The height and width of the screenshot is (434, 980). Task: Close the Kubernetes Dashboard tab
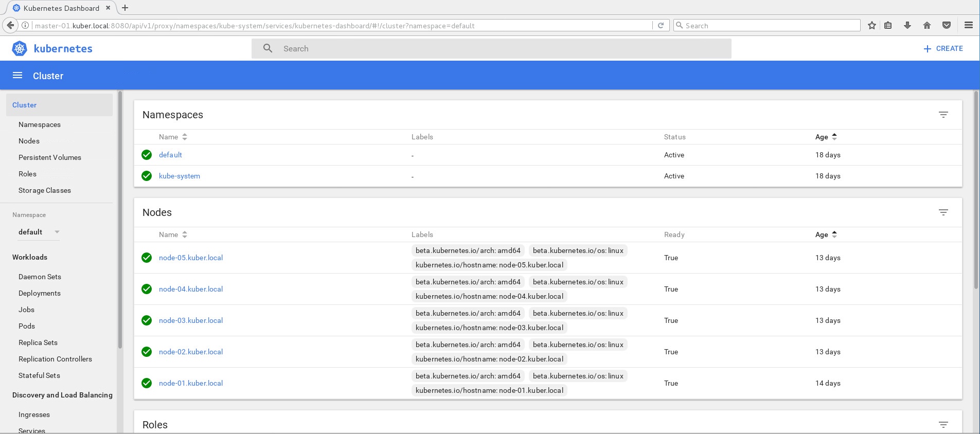pyautogui.click(x=108, y=8)
